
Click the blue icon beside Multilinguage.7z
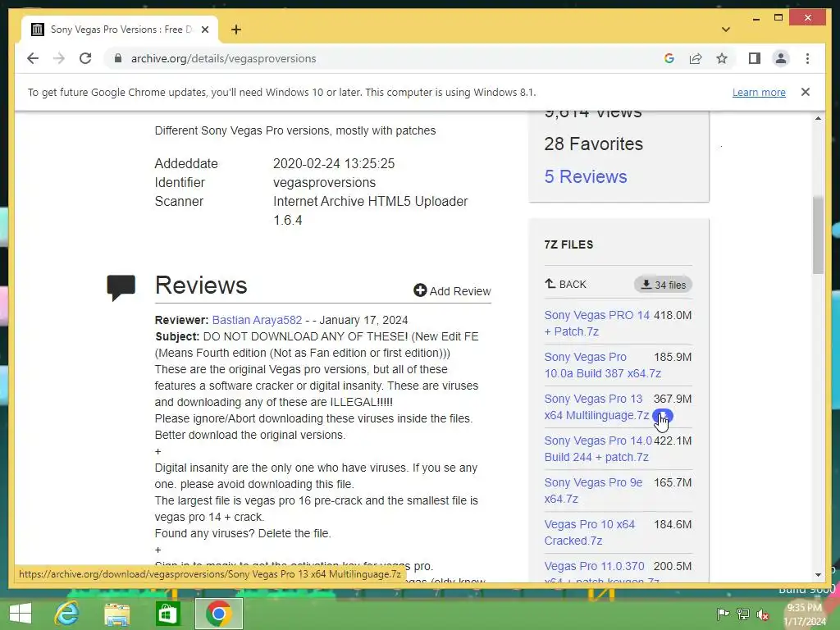coord(663,416)
